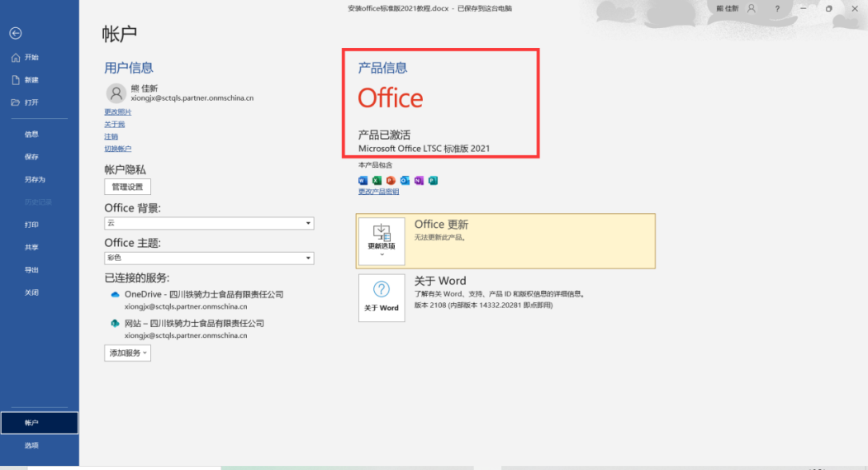The image size is (868, 470).
Task: Click the help question mark icon
Action: pos(777,8)
